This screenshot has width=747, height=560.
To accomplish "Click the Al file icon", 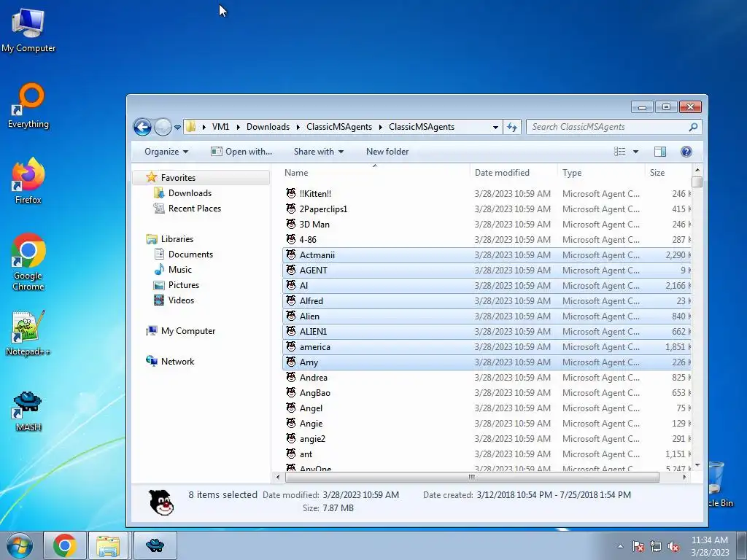I will (x=291, y=285).
